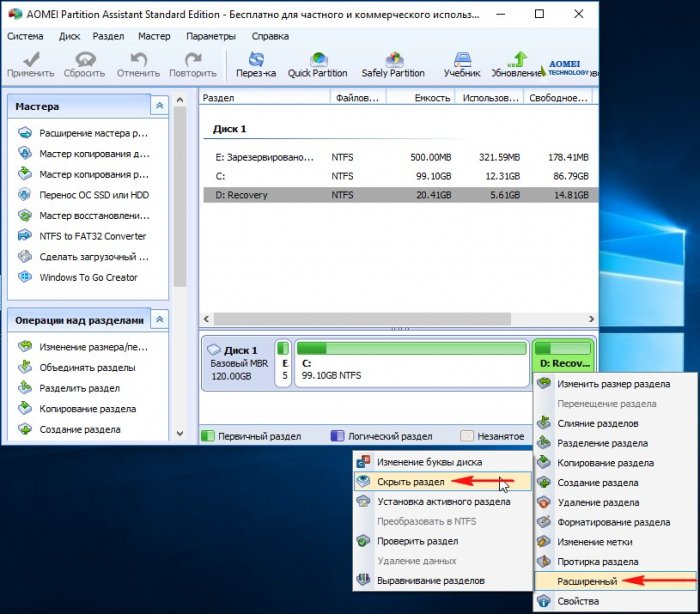Select Изменение буквы диска in submenu

(x=443, y=462)
